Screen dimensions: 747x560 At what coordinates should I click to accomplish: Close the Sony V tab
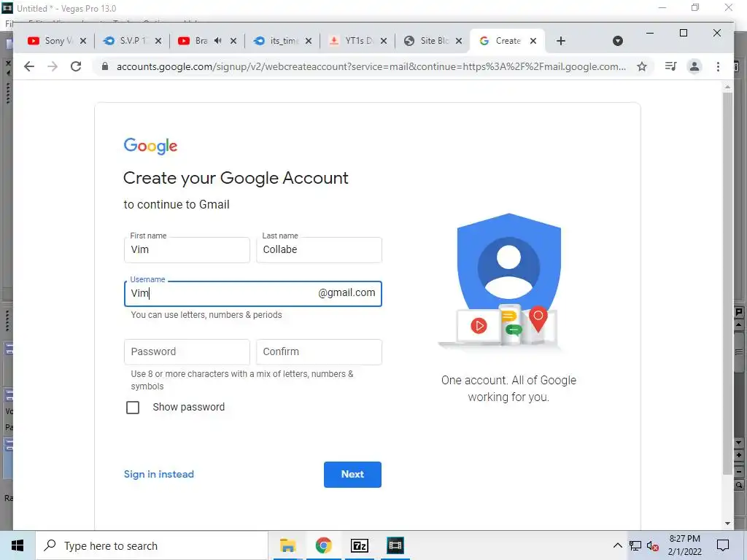pyautogui.click(x=83, y=41)
